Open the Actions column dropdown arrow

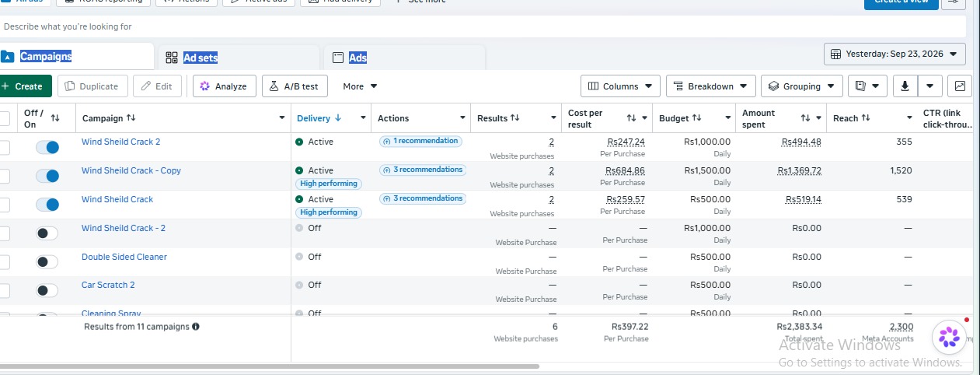[462, 118]
